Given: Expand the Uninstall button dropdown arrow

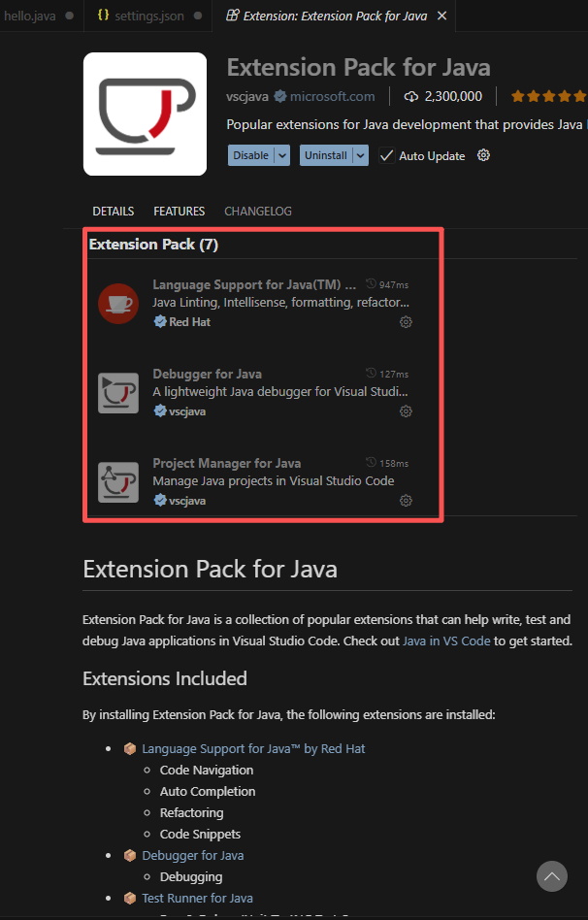Looking at the screenshot, I should pyautogui.click(x=360, y=155).
